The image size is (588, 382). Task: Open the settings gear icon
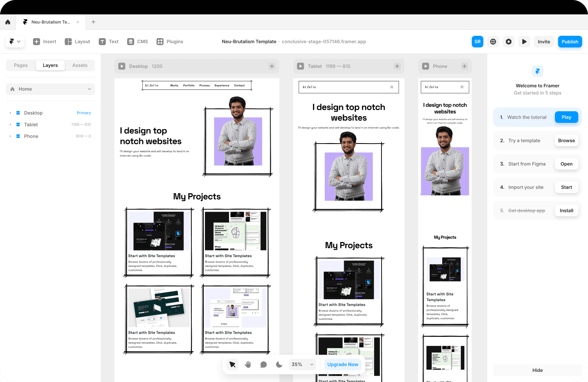click(x=509, y=42)
